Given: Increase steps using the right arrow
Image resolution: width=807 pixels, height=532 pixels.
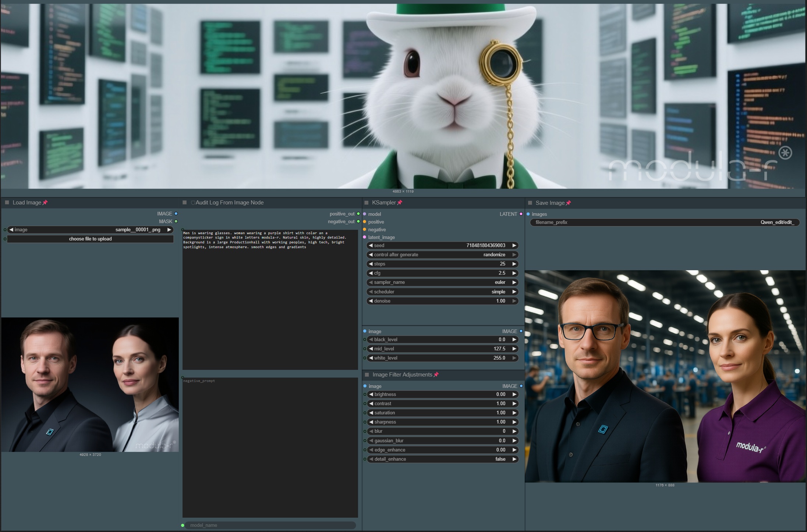Looking at the screenshot, I should click(x=514, y=264).
